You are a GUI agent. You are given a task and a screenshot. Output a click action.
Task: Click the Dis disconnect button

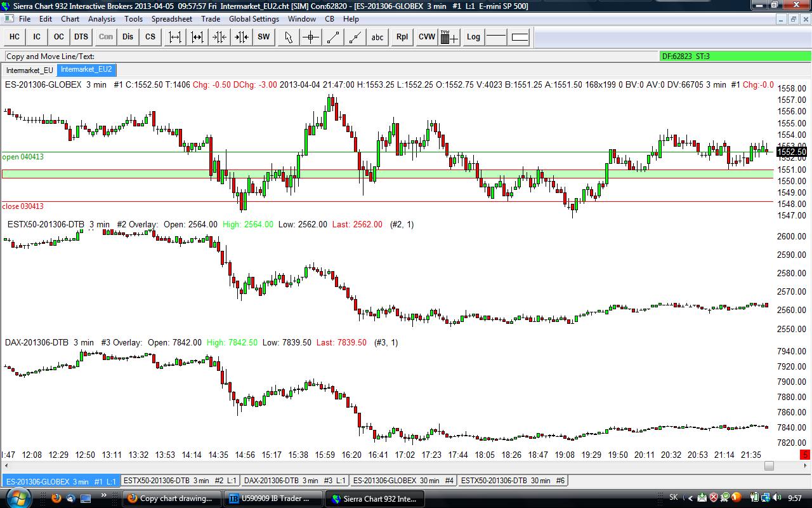(128, 37)
